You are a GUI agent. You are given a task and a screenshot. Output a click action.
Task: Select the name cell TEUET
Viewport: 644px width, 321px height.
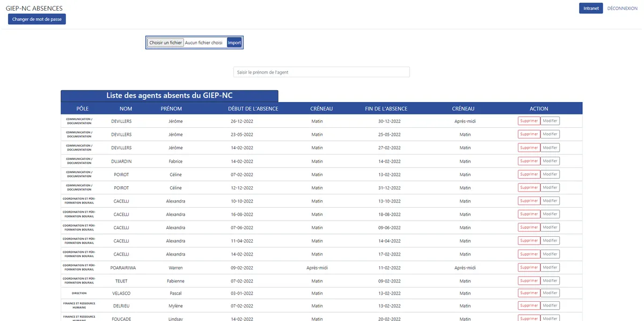tap(121, 281)
